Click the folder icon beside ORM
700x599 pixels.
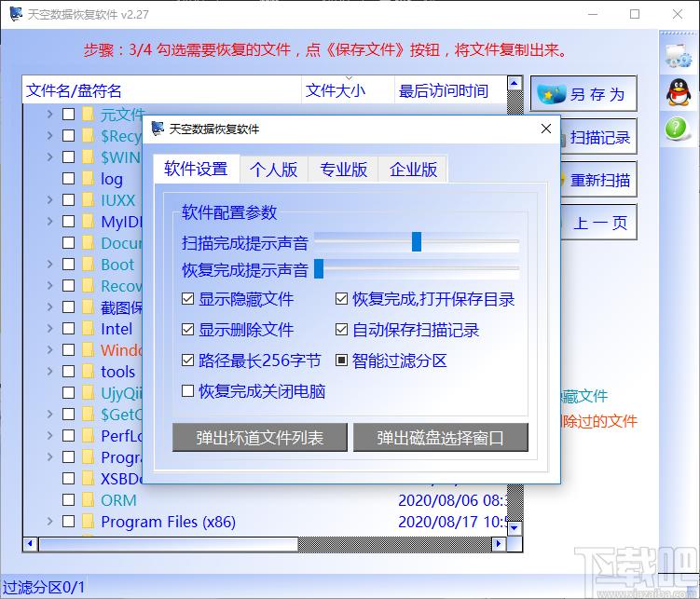coord(88,500)
